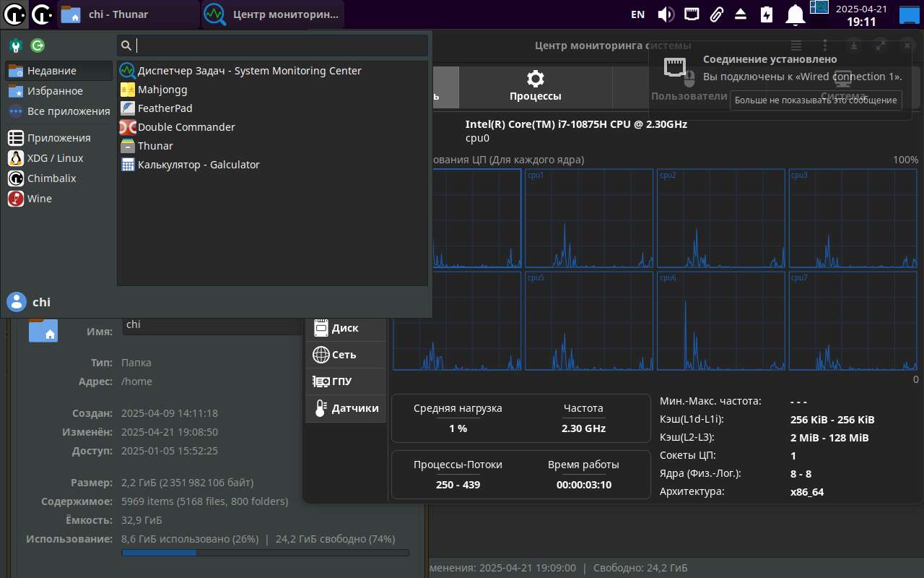Open the Wine category

coord(59,199)
